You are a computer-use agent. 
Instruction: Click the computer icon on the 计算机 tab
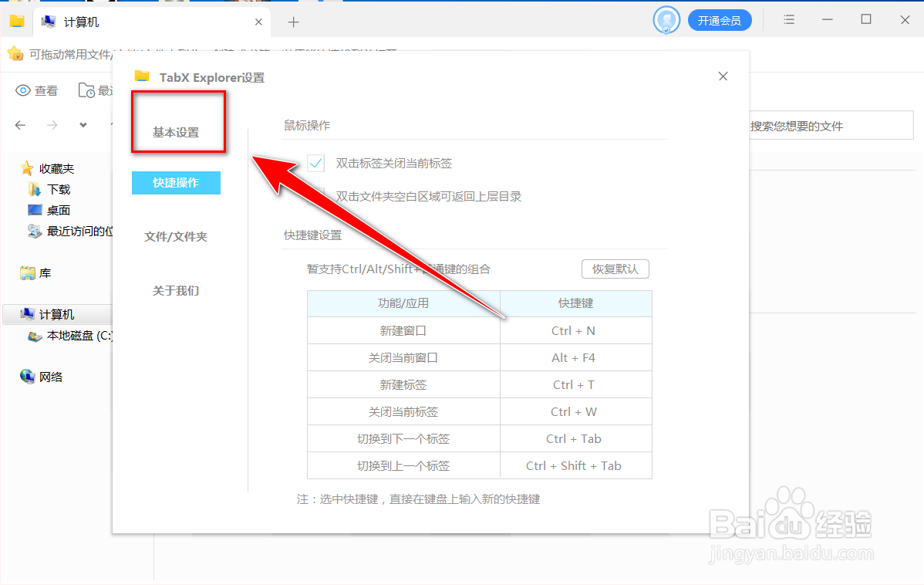[49, 22]
